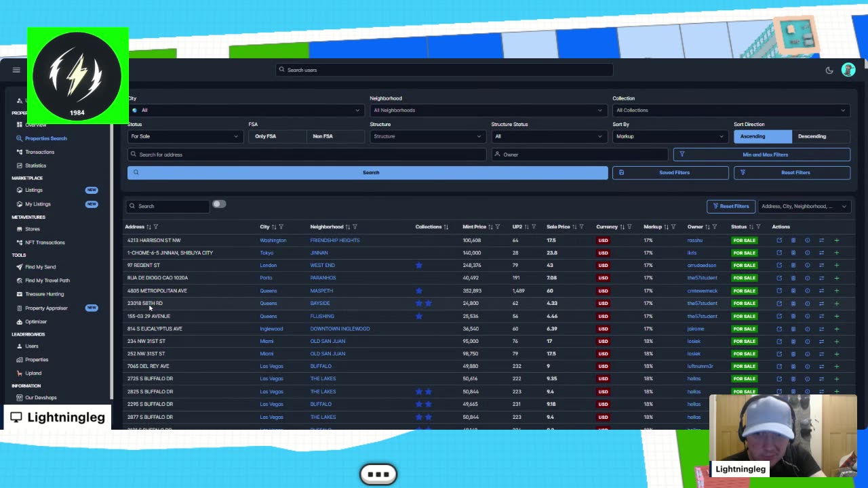Open Optimizer in sidebar
Viewport: 868px width, 488px height.
click(36, 322)
